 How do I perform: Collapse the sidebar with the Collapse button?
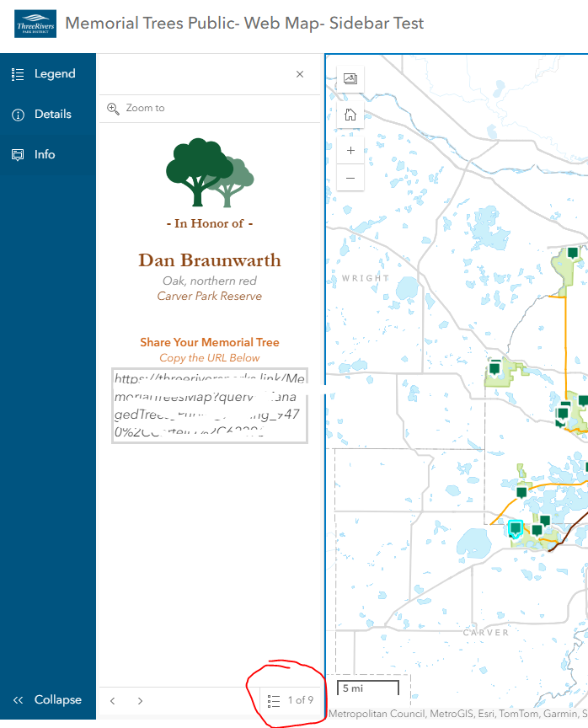click(48, 699)
